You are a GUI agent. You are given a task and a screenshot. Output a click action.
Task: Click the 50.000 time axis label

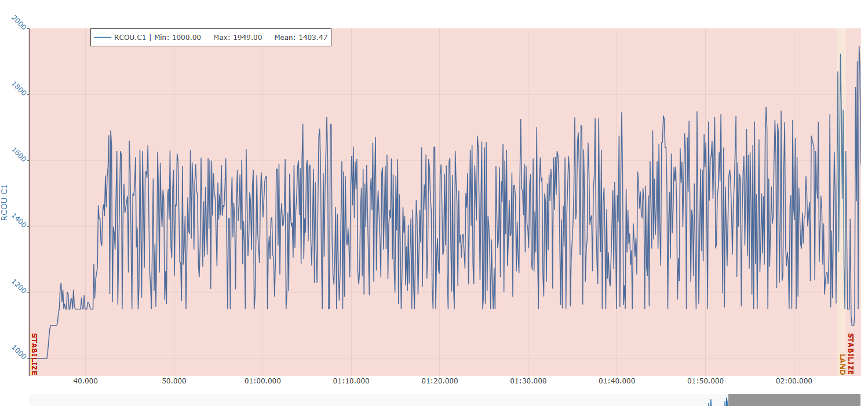pos(174,381)
